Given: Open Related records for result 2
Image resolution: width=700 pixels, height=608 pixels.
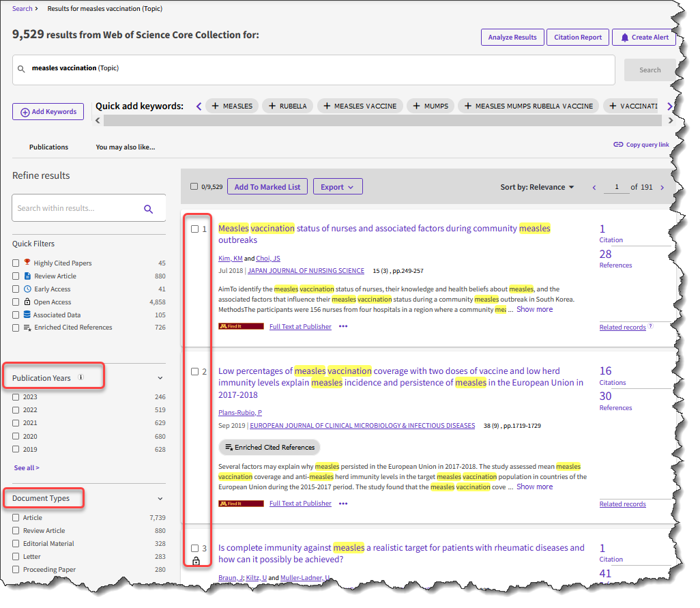Looking at the screenshot, I should coord(622,504).
